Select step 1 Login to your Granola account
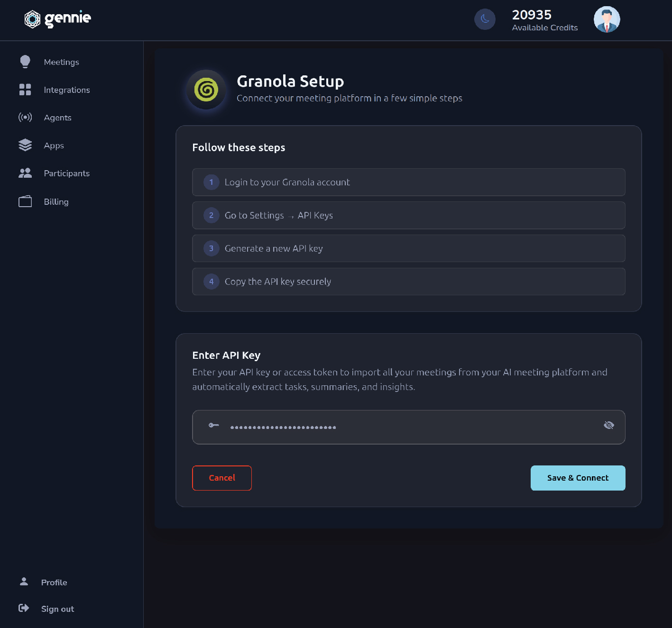The image size is (672, 628). tap(409, 182)
